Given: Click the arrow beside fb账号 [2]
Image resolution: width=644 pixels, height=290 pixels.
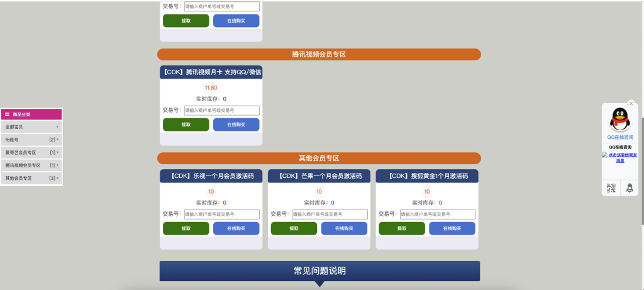Looking at the screenshot, I should click(x=57, y=140).
